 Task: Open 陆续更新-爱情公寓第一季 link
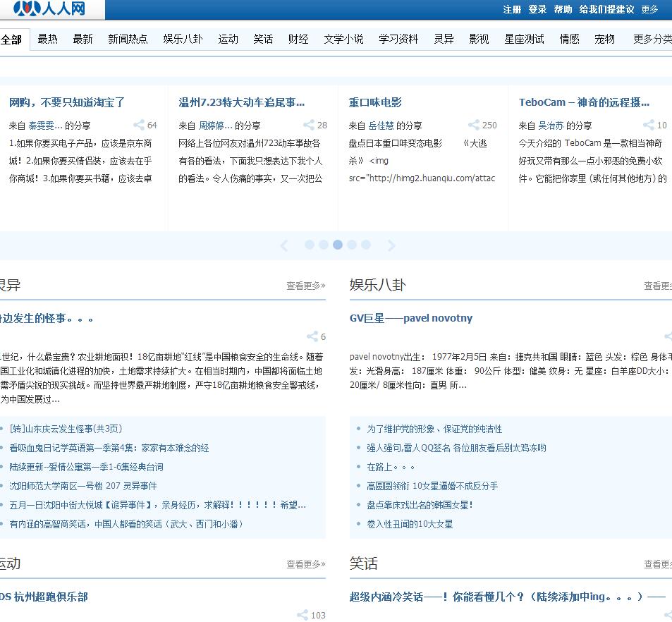pyautogui.click(x=86, y=467)
